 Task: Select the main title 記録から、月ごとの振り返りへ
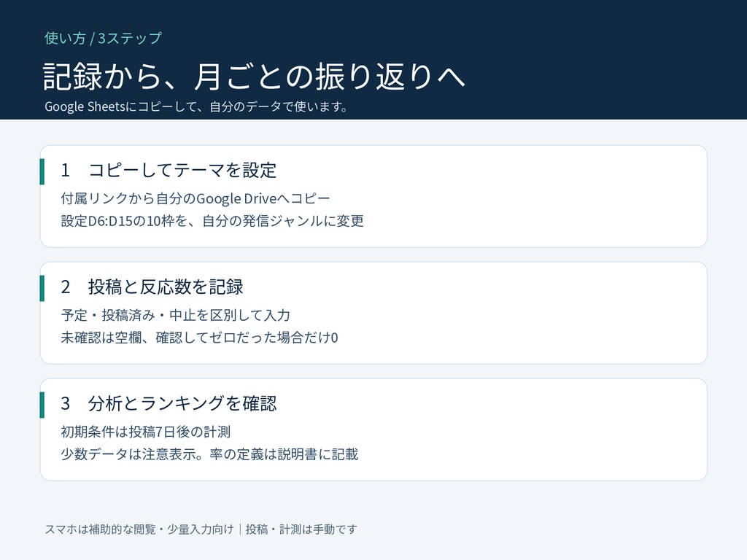click(x=254, y=76)
